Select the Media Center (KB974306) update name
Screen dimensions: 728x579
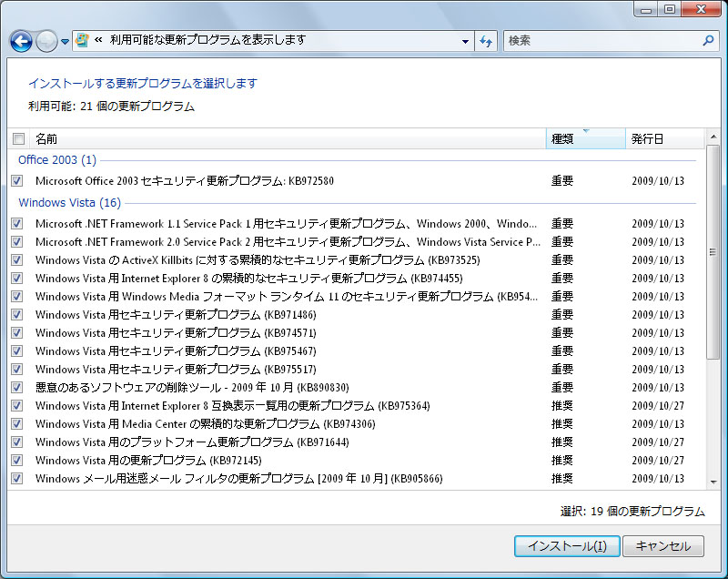pos(206,423)
